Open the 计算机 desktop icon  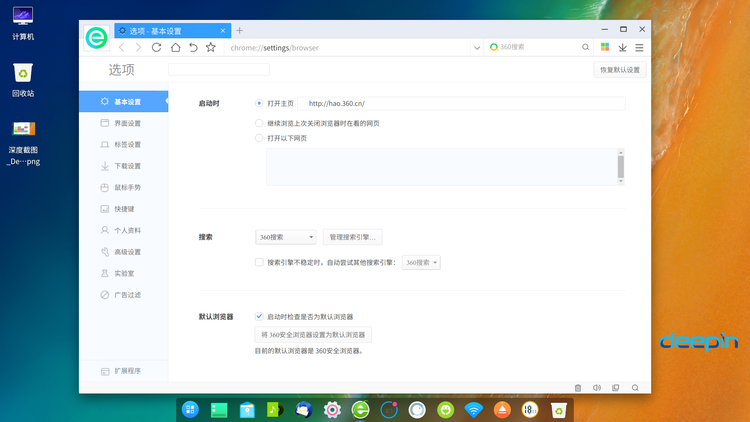click(23, 23)
